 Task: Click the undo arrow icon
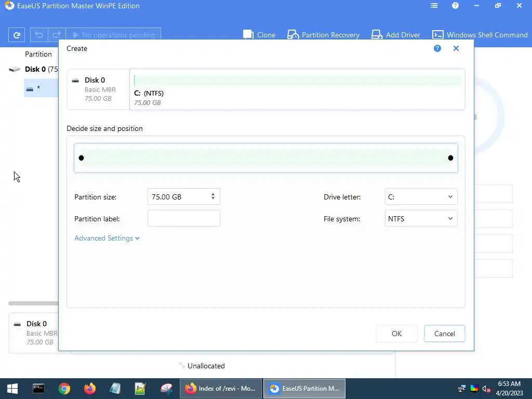point(39,35)
